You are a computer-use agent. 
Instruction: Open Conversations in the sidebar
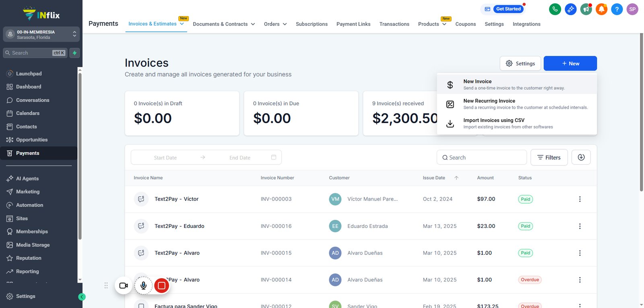tap(33, 100)
